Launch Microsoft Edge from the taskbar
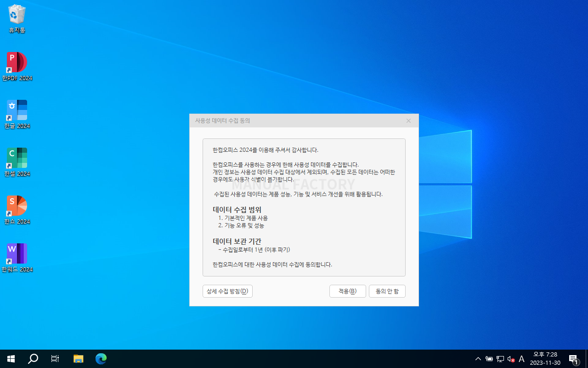588x368 pixels. [101, 359]
